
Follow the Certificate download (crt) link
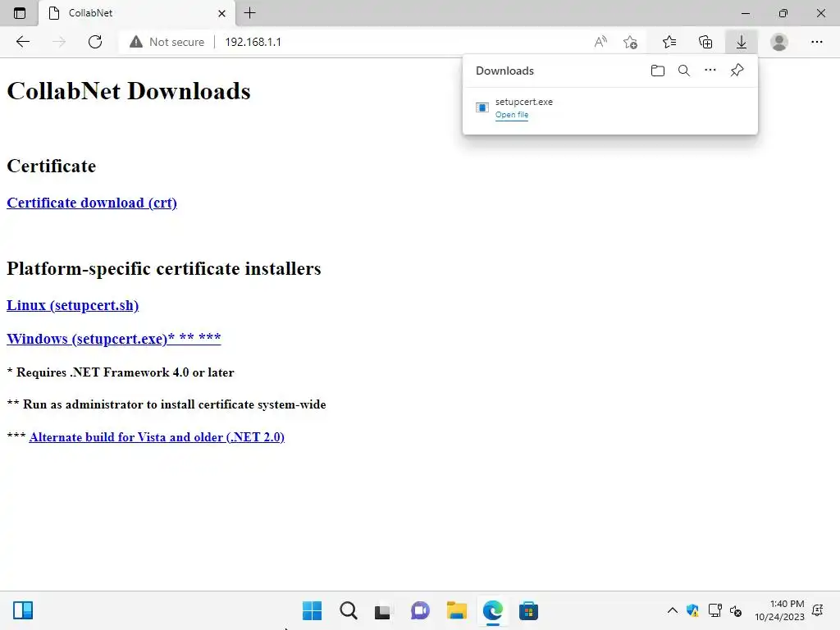[x=92, y=203]
